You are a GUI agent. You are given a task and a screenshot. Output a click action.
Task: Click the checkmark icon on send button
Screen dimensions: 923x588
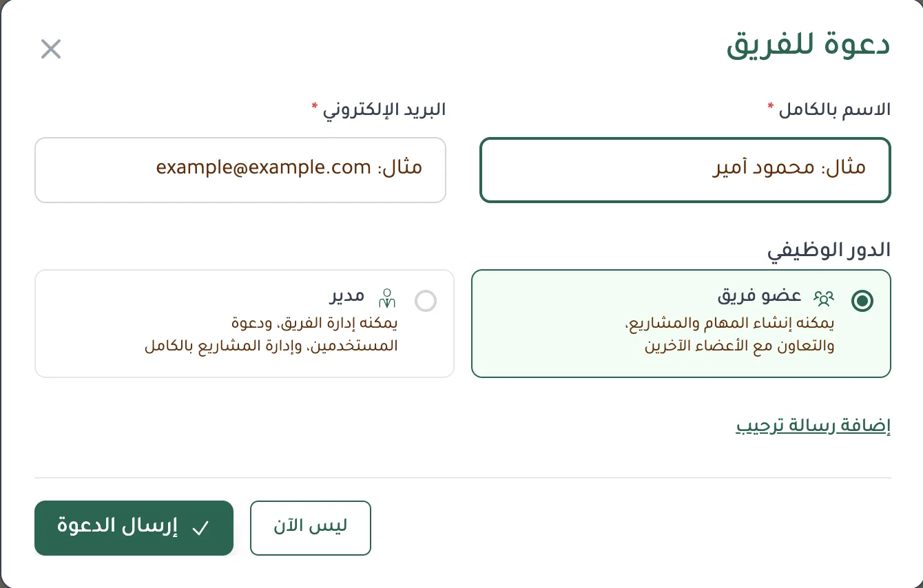click(x=200, y=528)
